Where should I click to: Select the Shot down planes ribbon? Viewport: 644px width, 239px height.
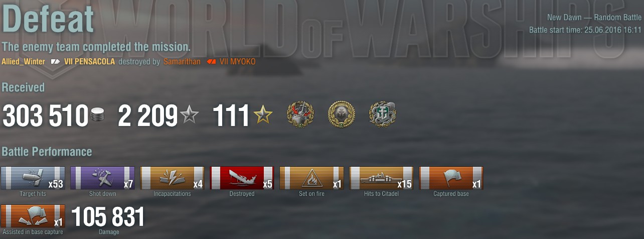coord(102,178)
